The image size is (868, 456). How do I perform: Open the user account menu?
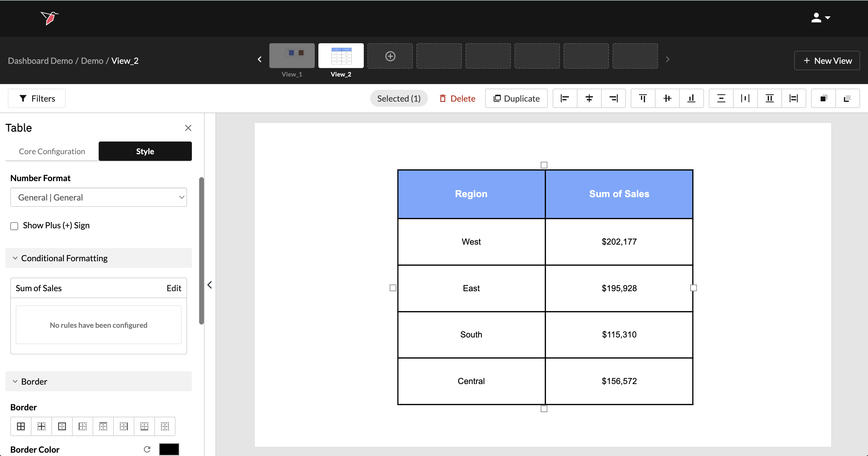(820, 18)
